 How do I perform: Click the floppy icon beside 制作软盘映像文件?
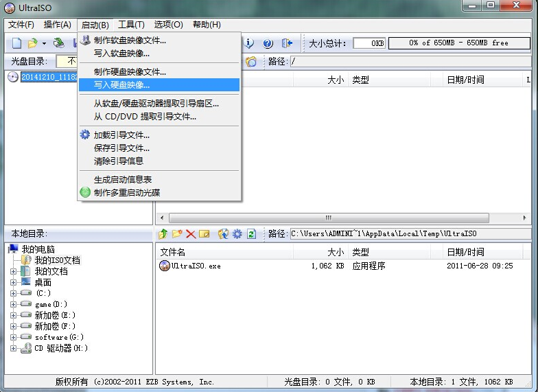[x=85, y=40]
